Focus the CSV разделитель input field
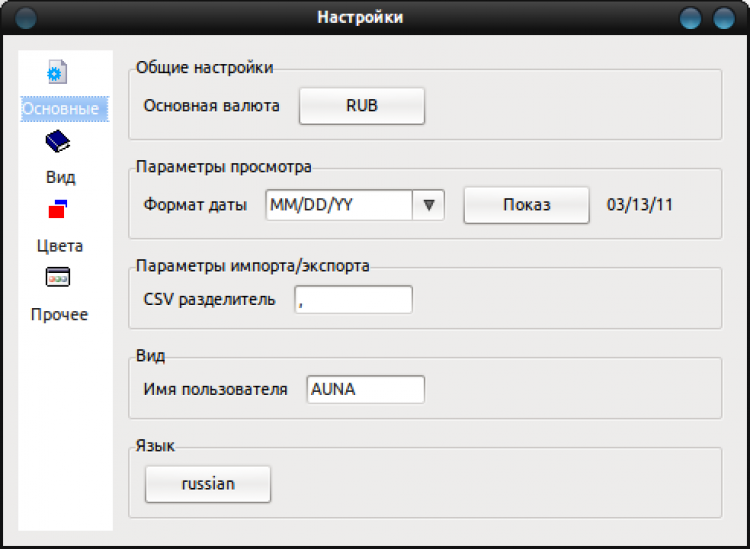Viewport: 750px width, 549px height. pos(353,300)
